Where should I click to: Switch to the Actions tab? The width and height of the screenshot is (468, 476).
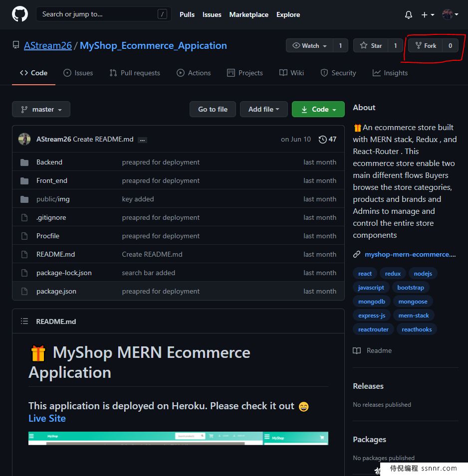194,73
